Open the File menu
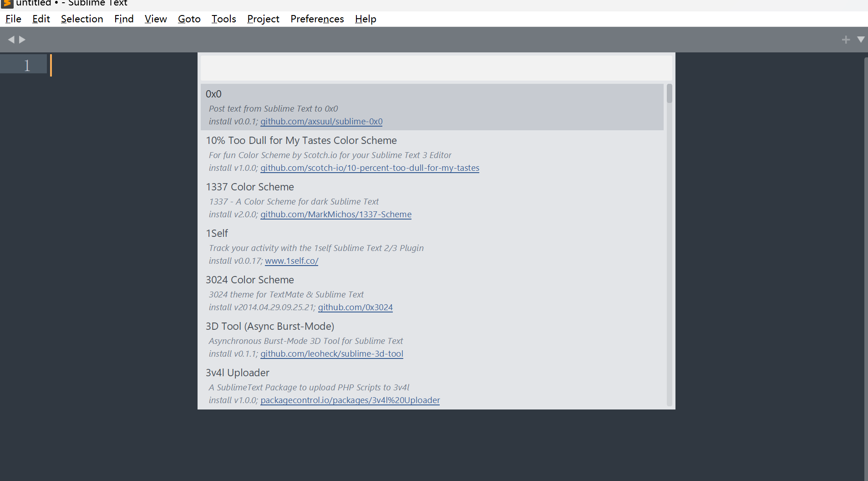 pyautogui.click(x=13, y=19)
